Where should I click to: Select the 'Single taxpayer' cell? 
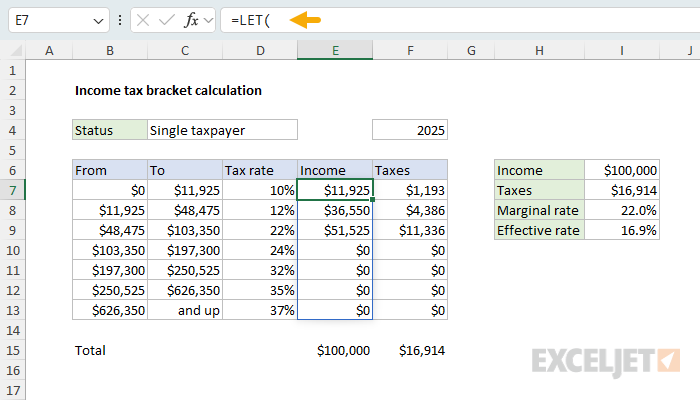pos(222,130)
